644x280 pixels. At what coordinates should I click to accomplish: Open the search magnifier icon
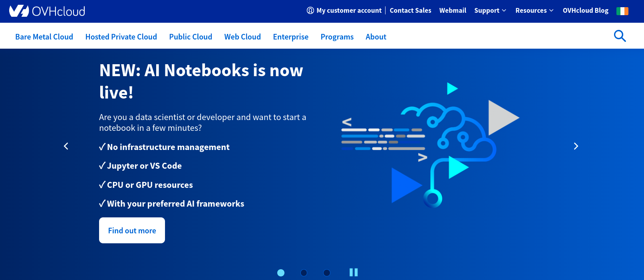tap(620, 36)
